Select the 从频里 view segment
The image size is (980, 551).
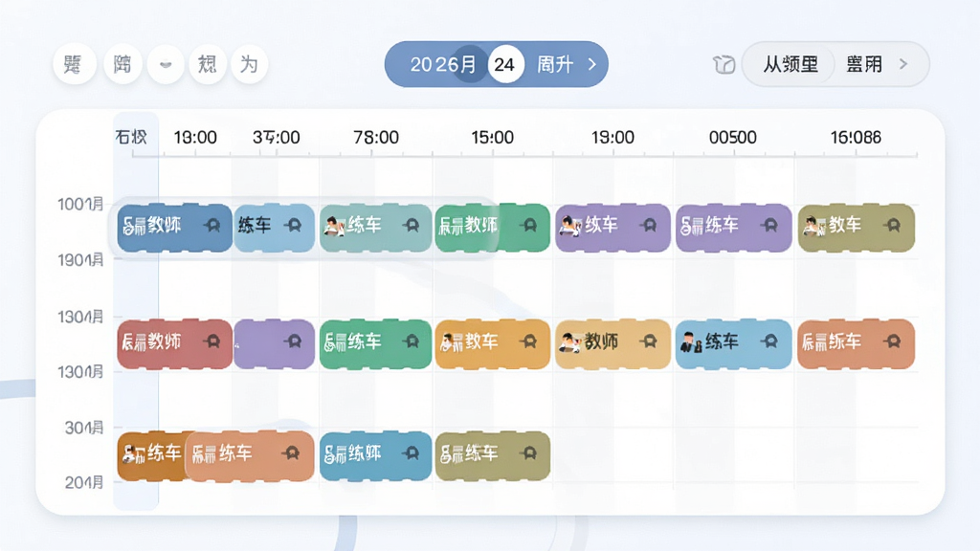click(790, 64)
